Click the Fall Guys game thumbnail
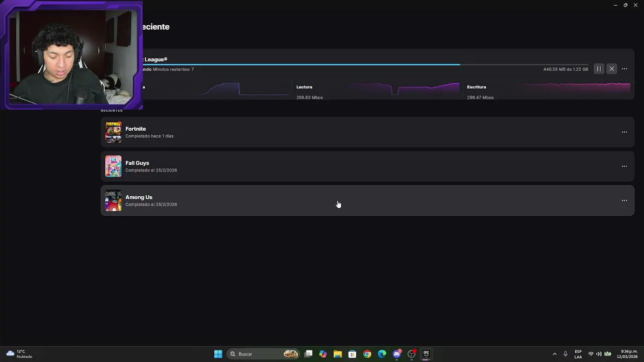This screenshot has height=362, width=644. 113,166
